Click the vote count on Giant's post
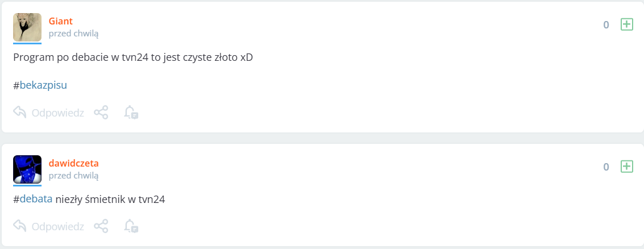The width and height of the screenshot is (644, 249). pyautogui.click(x=606, y=24)
